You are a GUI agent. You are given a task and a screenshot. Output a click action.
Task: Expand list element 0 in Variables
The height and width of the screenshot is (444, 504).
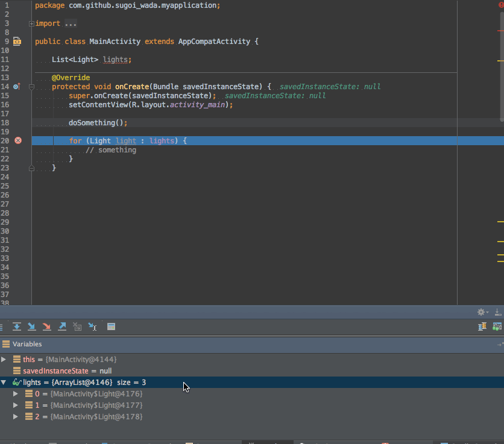click(16, 394)
